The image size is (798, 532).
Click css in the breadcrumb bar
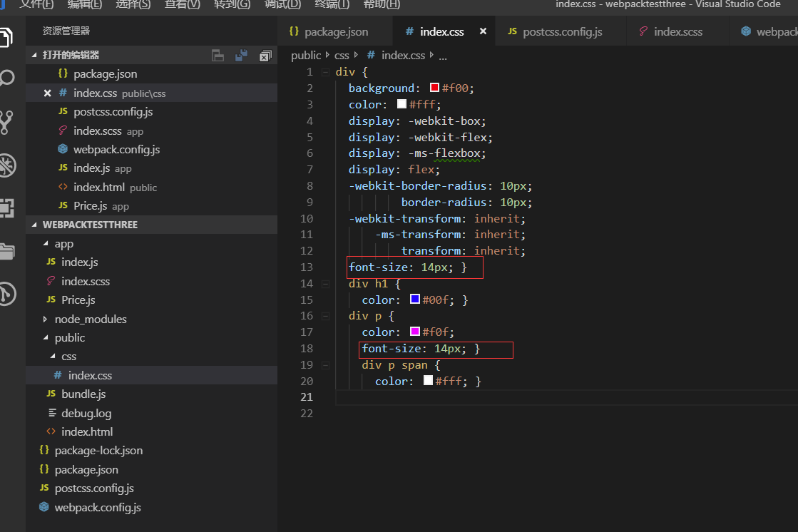click(x=342, y=55)
